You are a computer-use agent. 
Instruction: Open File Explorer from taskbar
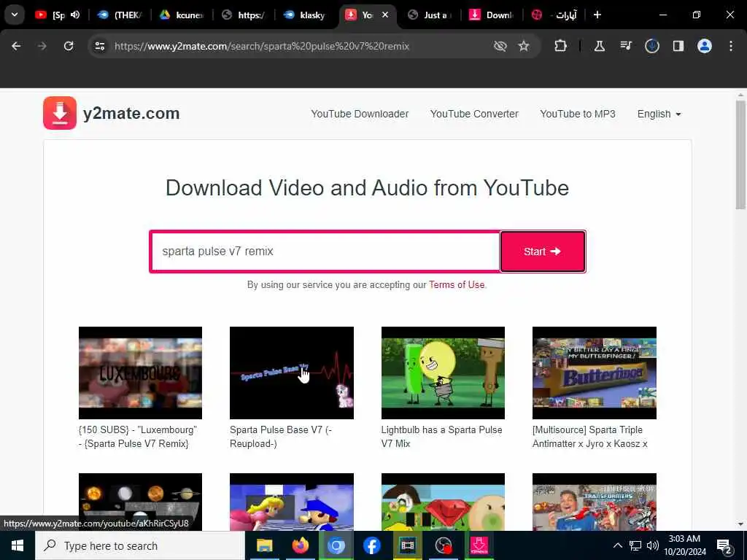click(x=264, y=545)
